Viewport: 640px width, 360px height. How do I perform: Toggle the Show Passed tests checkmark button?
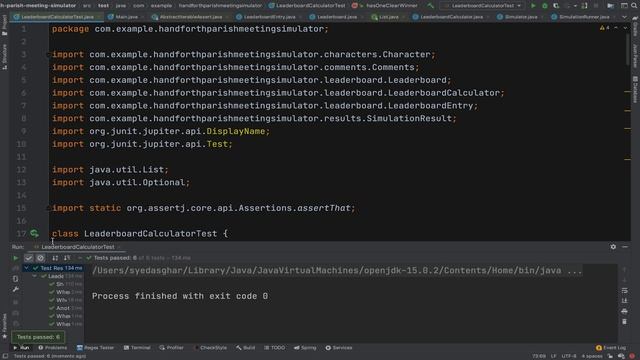28,258
